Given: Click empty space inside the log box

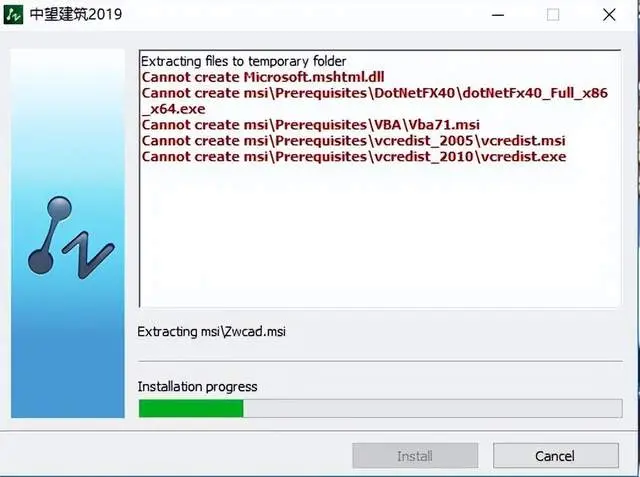Looking at the screenshot, I should coord(380,237).
